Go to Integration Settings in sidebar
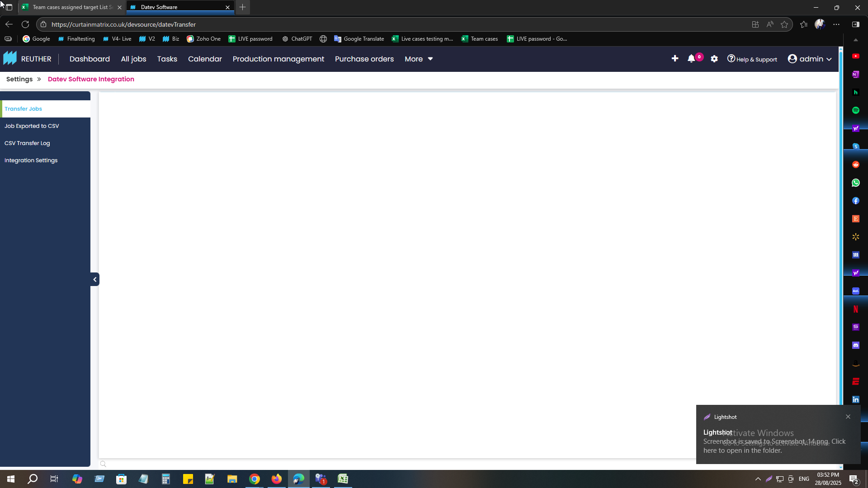Viewport: 868px width, 488px height. [x=31, y=160]
